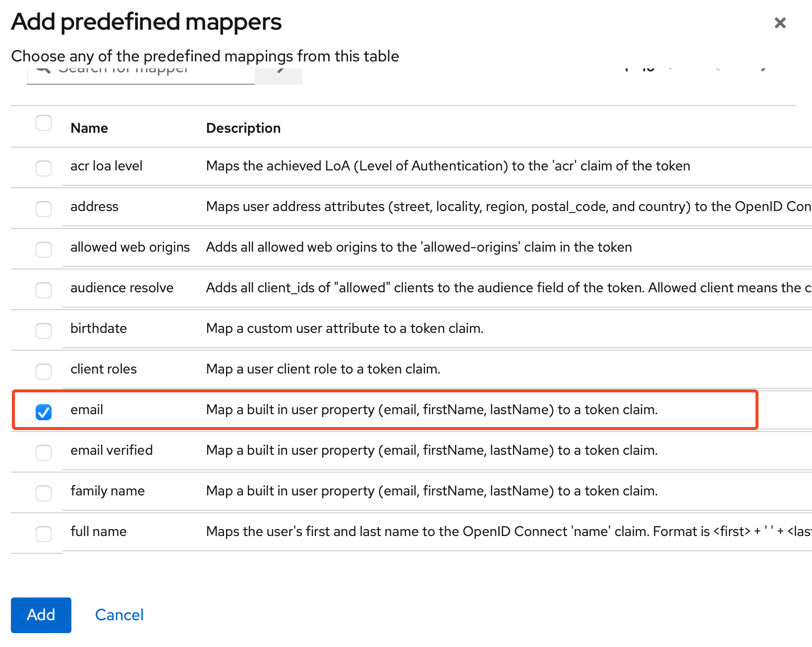This screenshot has width=812, height=647.
Task: Select the acr loa level mapper checkbox
Action: [x=44, y=168]
